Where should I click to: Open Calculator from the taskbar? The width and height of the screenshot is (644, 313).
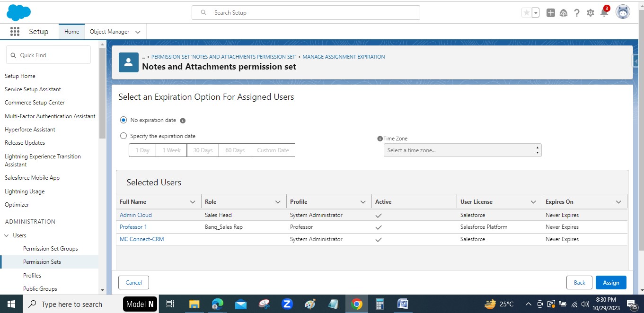pyautogui.click(x=379, y=304)
